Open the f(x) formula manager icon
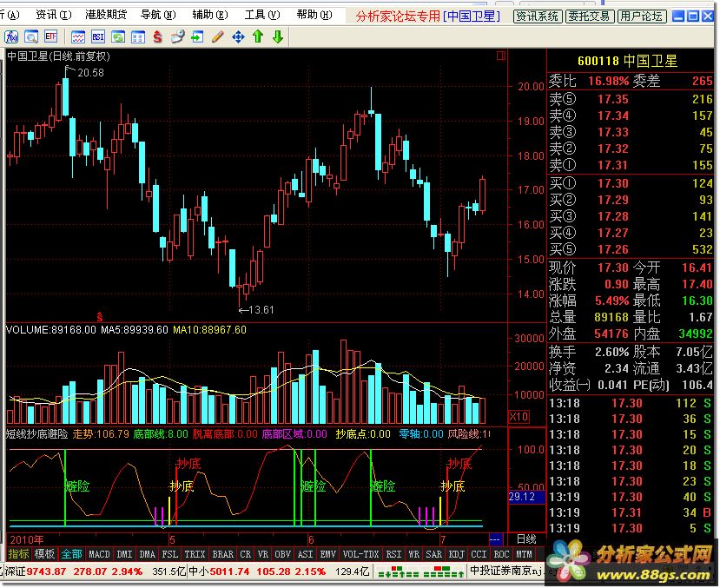720x588 pixels. [x=11, y=36]
